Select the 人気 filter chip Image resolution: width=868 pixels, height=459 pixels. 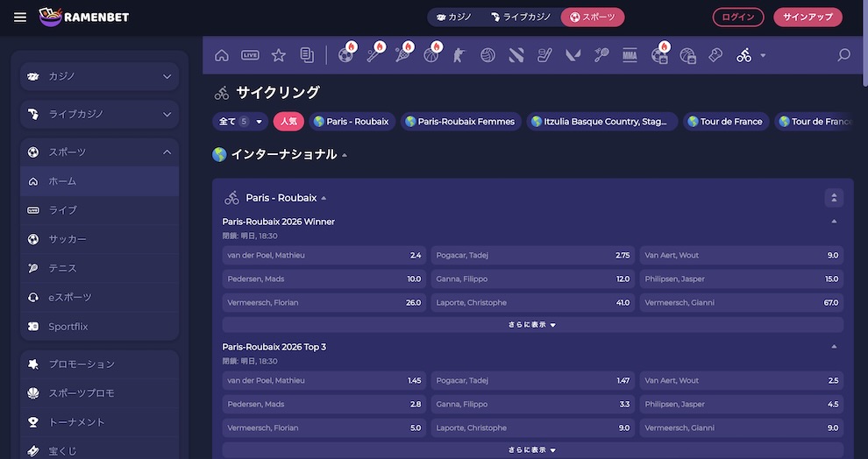click(x=288, y=122)
